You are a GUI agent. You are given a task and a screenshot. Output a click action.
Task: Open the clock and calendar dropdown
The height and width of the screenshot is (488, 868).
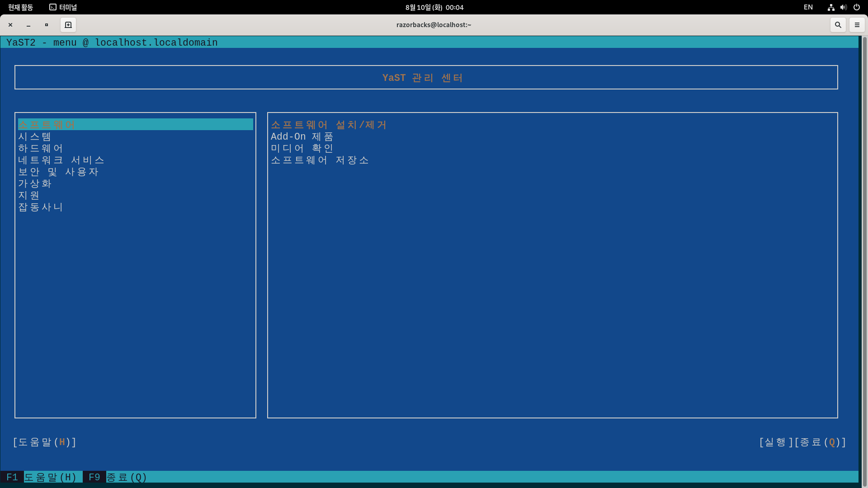tap(434, 7)
